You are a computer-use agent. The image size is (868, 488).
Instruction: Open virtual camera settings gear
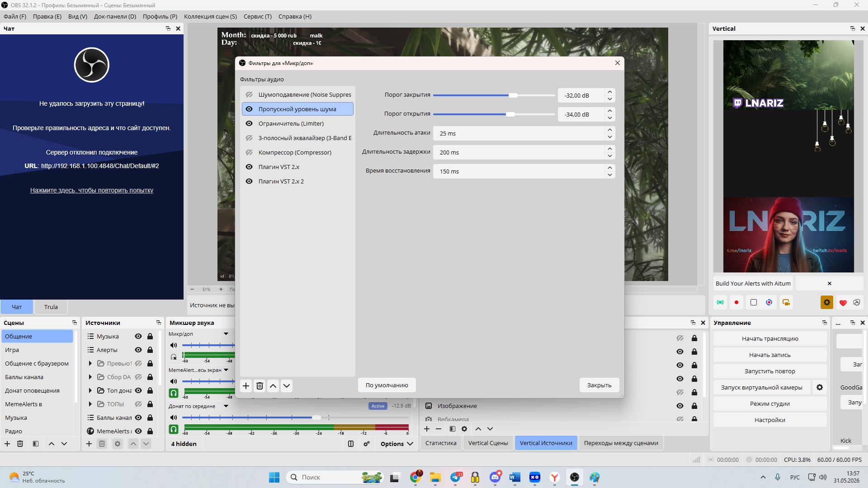(x=820, y=387)
